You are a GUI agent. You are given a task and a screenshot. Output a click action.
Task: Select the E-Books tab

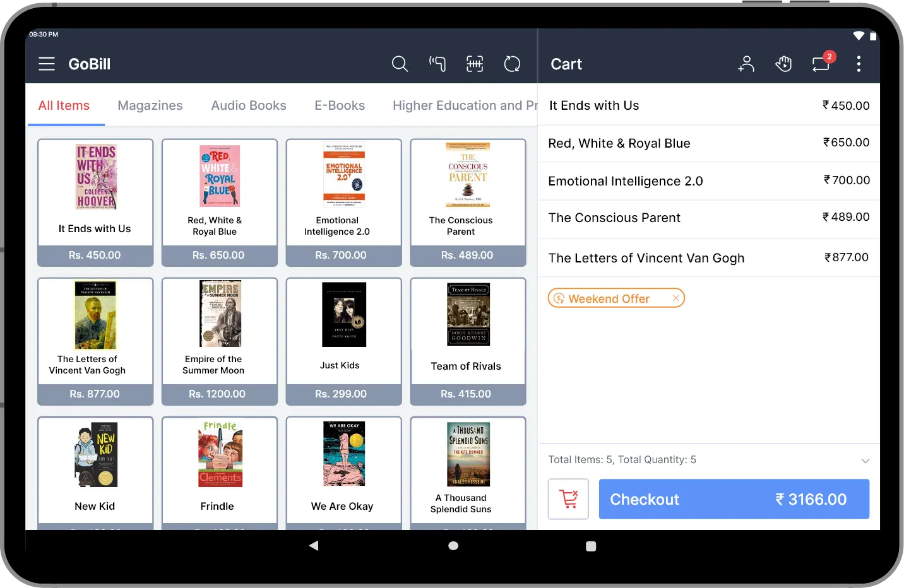click(x=340, y=105)
